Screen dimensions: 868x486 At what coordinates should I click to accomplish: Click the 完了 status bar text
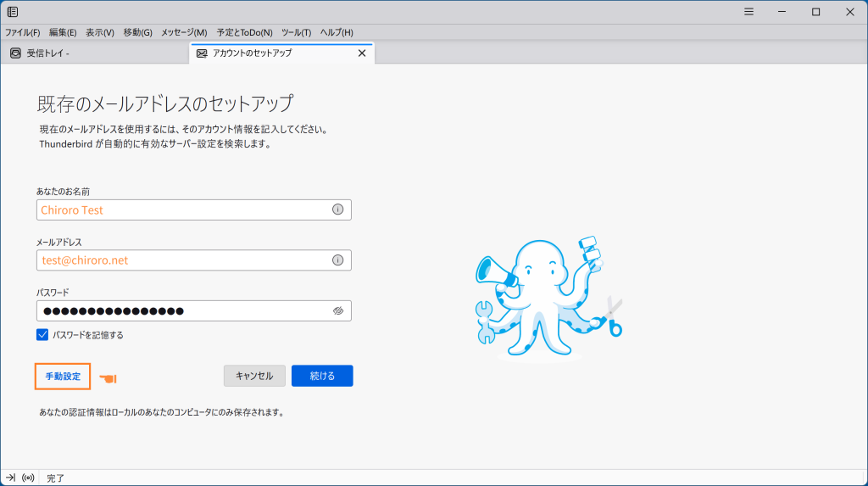coord(55,478)
